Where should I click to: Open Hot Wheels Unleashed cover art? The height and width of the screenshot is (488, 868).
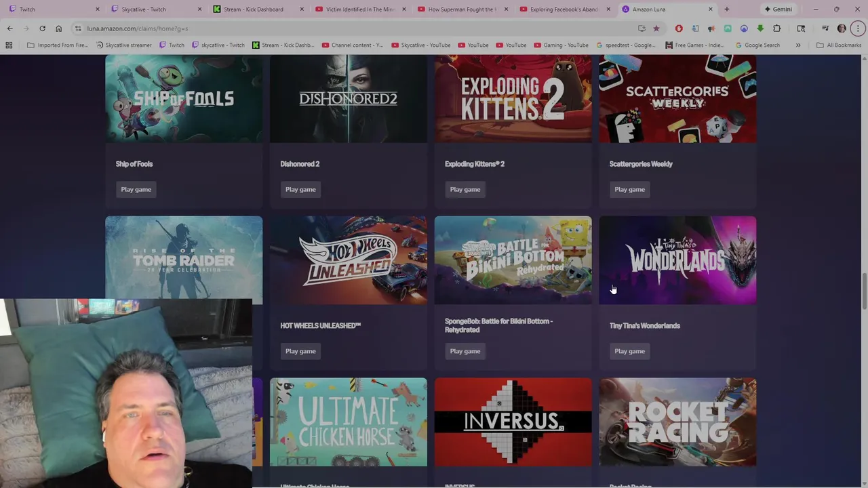coord(349,260)
